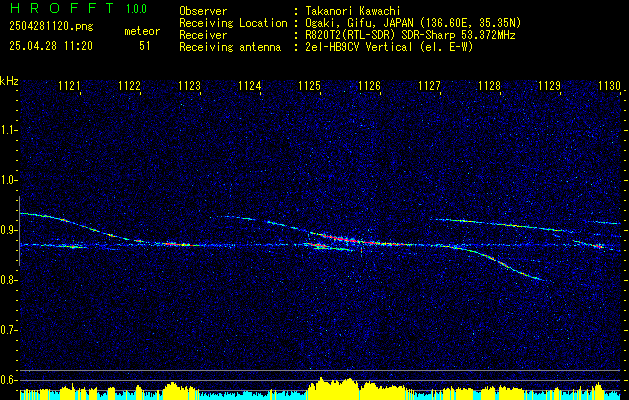This screenshot has height=400, width=629.
Task: Click the 1123 time marker
Action: point(189,85)
